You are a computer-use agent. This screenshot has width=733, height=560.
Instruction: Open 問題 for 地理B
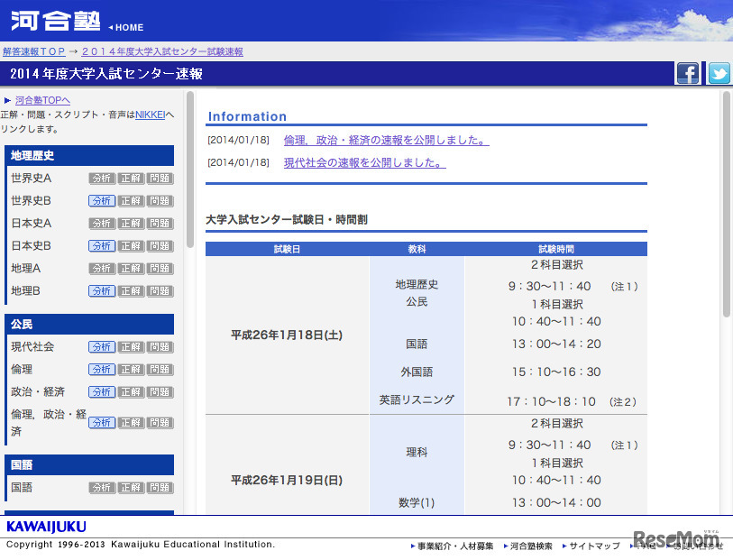pyautogui.click(x=160, y=290)
